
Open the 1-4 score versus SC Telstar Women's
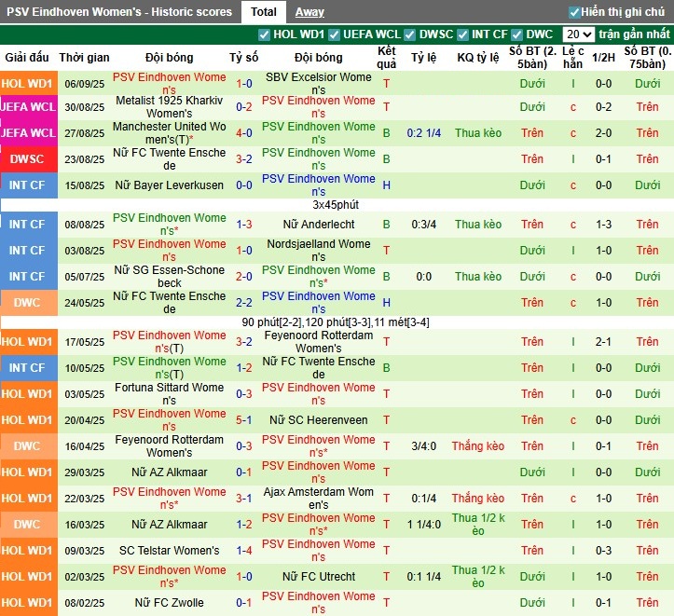pyautogui.click(x=243, y=550)
